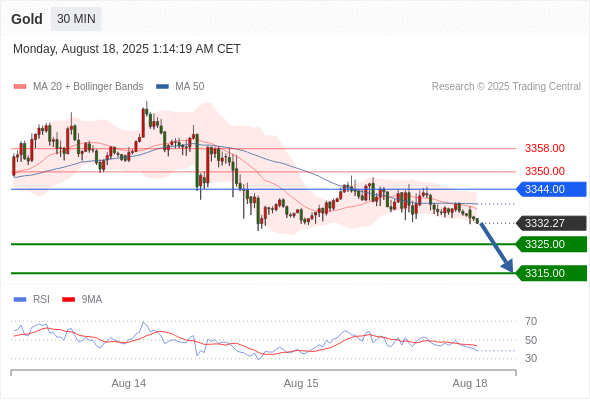Click the MA 20 + Bollinger Bands legend label
Viewport: 590px width, 400px height.
pos(88,87)
